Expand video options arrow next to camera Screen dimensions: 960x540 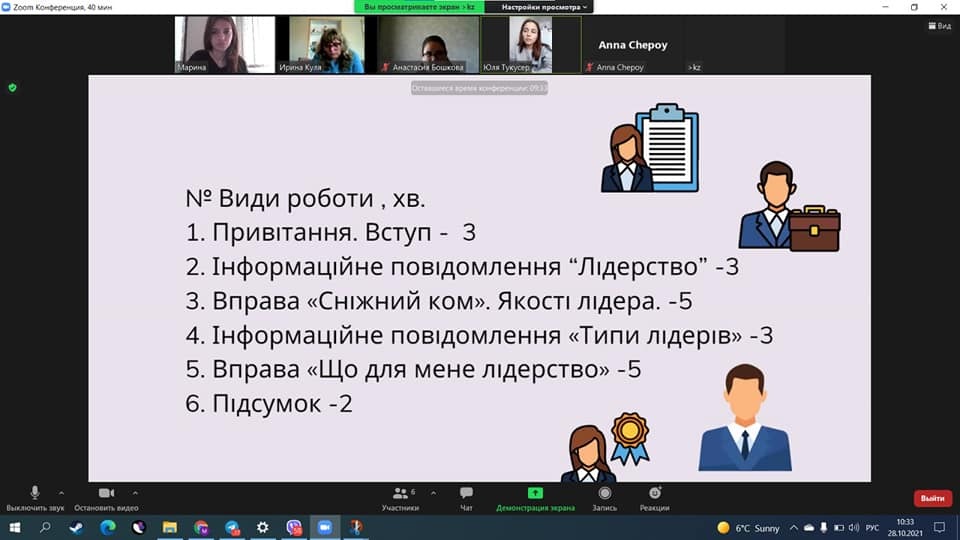136,492
